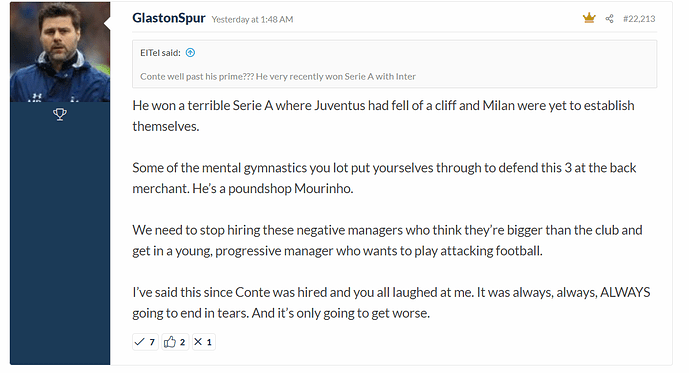This screenshot has width=689, height=373.
Task: Click the checkmark agree reaction
Action: [145, 342]
